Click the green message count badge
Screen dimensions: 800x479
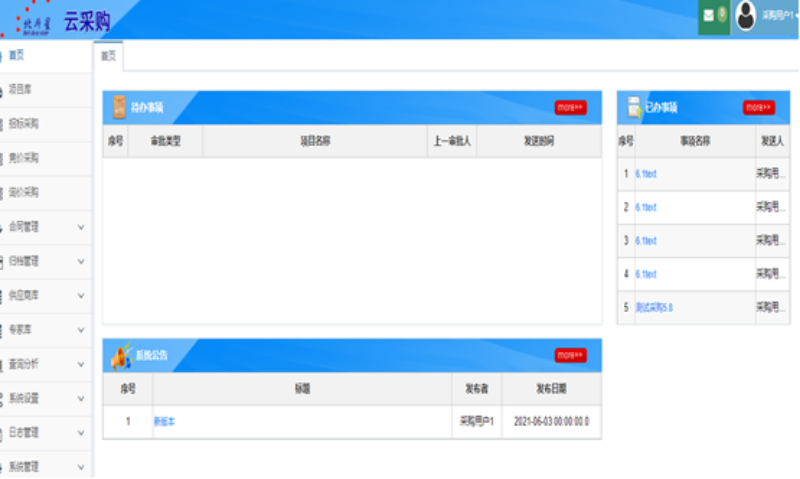(x=722, y=14)
